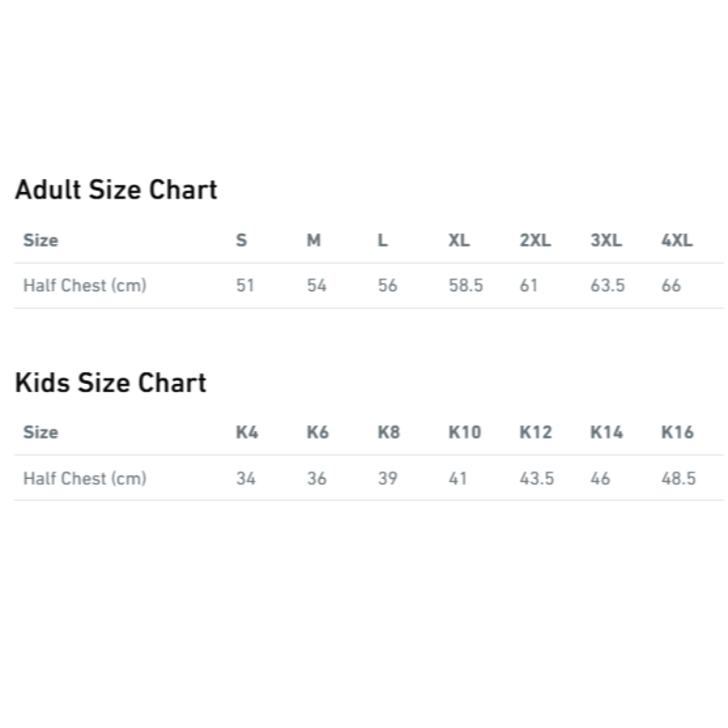
Task: Select the 48.5 value under K16
Action: pyautogui.click(x=679, y=479)
